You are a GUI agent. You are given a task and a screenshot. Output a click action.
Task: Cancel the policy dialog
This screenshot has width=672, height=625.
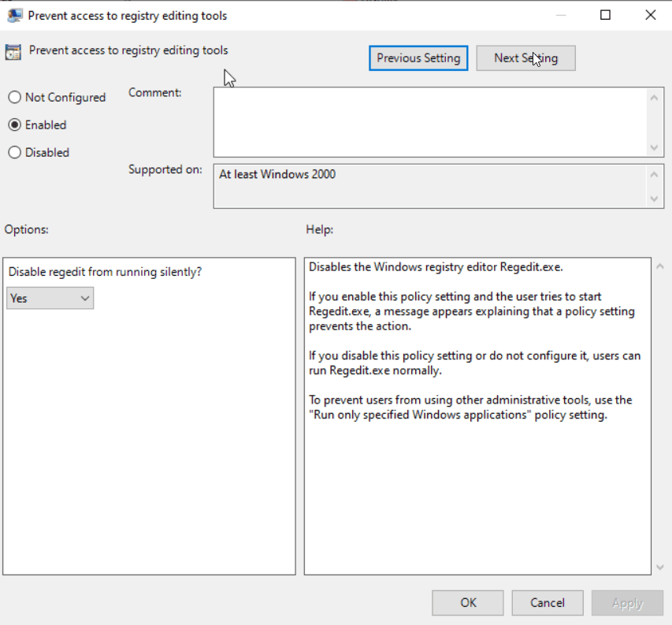point(548,603)
